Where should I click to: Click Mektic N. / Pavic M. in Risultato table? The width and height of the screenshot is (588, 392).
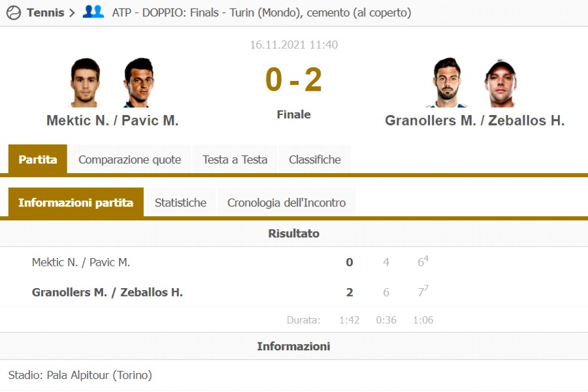pos(81,262)
